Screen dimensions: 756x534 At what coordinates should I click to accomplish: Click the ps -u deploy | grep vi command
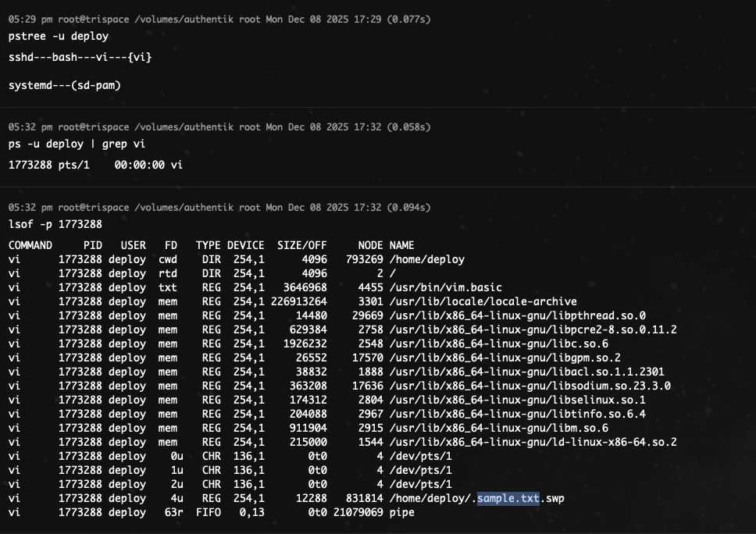click(x=77, y=144)
